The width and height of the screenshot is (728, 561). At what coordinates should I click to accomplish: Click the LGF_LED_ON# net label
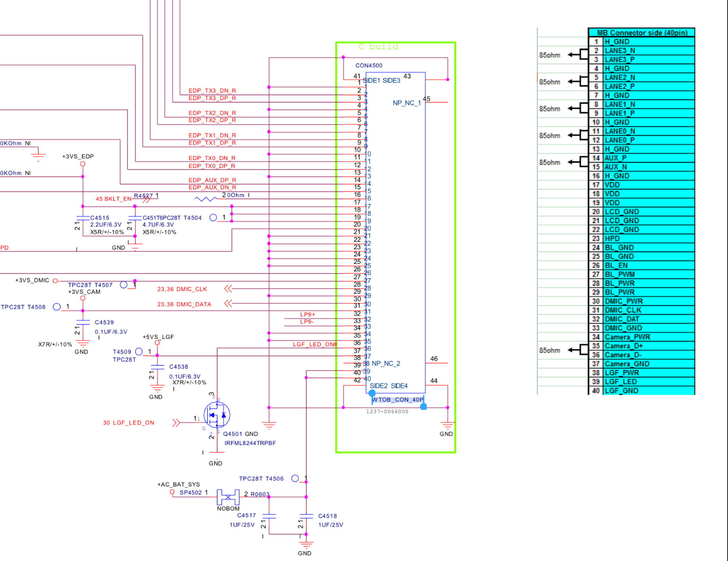pos(315,344)
